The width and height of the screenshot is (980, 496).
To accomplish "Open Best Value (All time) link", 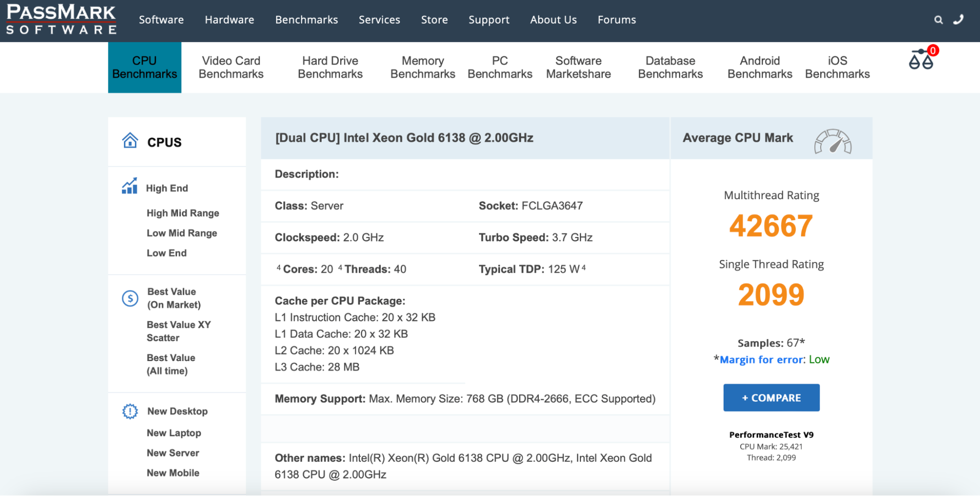I will [171, 364].
